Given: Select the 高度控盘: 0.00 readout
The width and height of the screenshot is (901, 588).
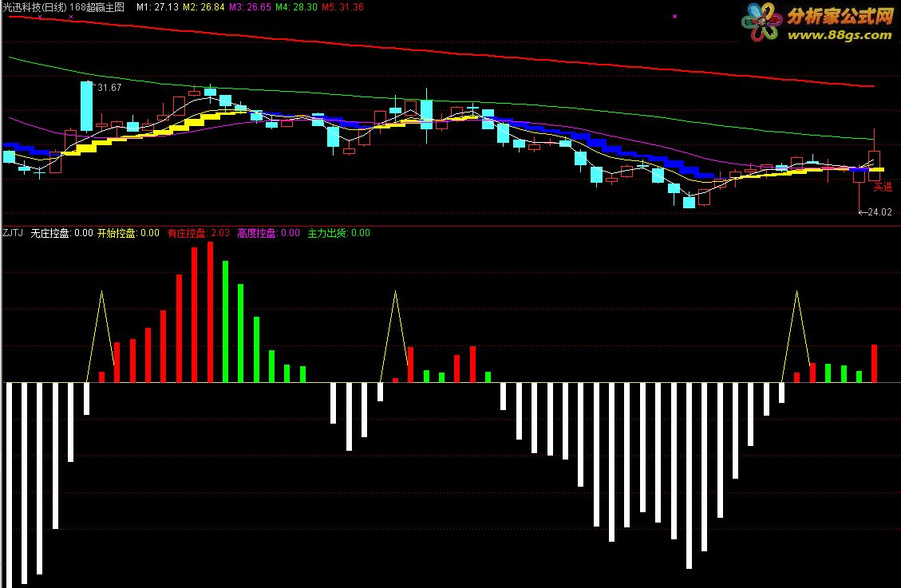Looking at the screenshot, I should pos(268,232).
